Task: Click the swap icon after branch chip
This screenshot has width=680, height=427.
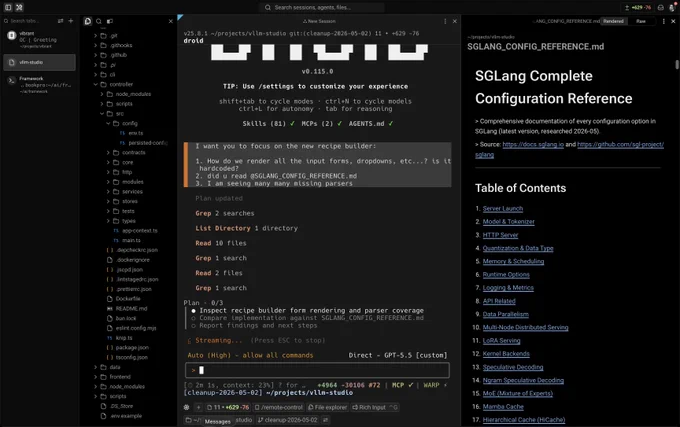Action: tap(325, 420)
